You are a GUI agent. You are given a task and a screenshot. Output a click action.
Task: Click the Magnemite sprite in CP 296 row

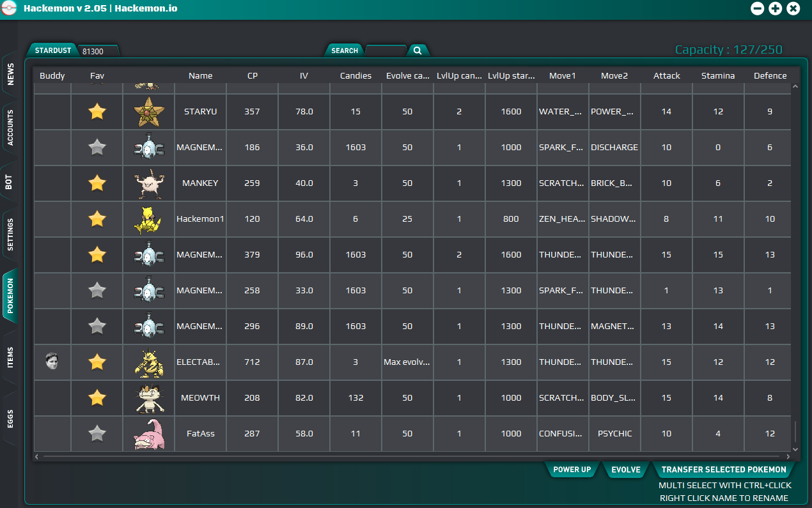[x=148, y=327]
